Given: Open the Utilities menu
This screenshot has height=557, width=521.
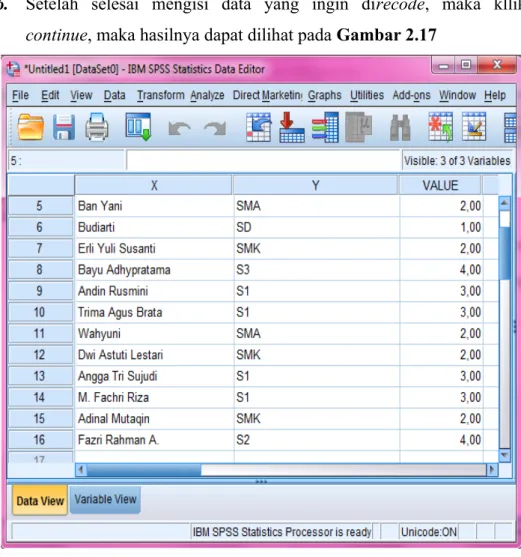Looking at the screenshot, I should [x=367, y=95].
